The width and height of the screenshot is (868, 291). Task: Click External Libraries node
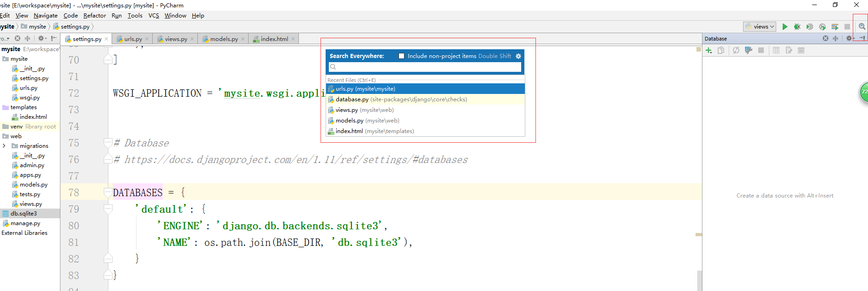24,233
